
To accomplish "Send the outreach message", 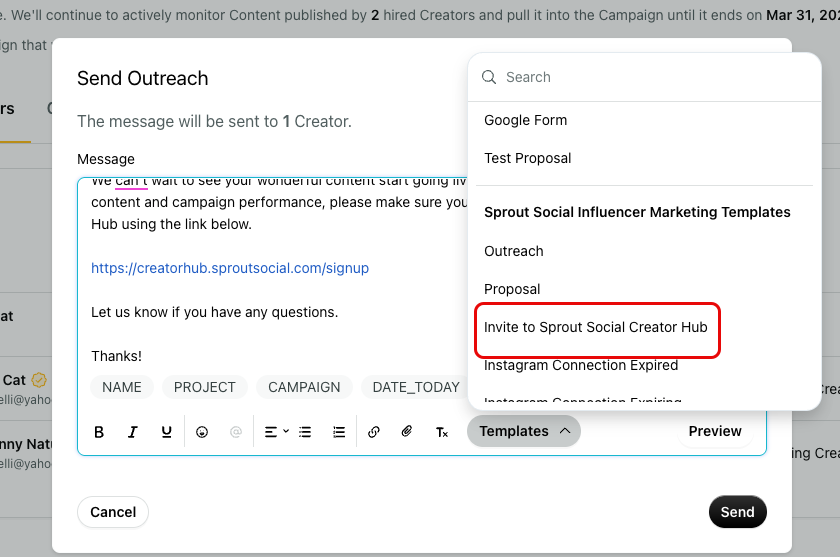I will point(737,512).
